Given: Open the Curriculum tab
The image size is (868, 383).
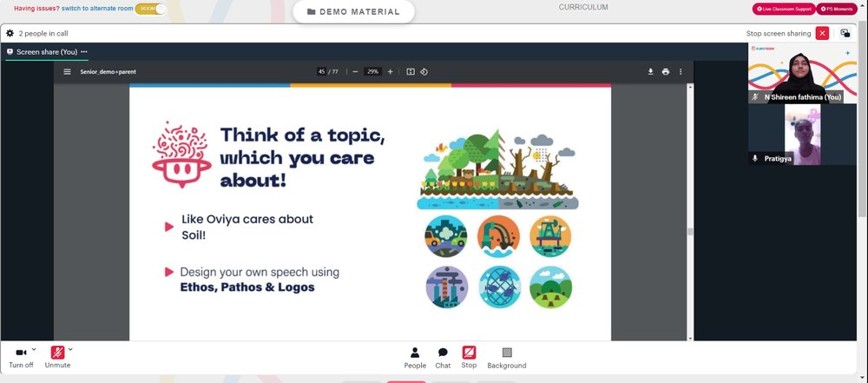Looking at the screenshot, I should coord(583,7).
